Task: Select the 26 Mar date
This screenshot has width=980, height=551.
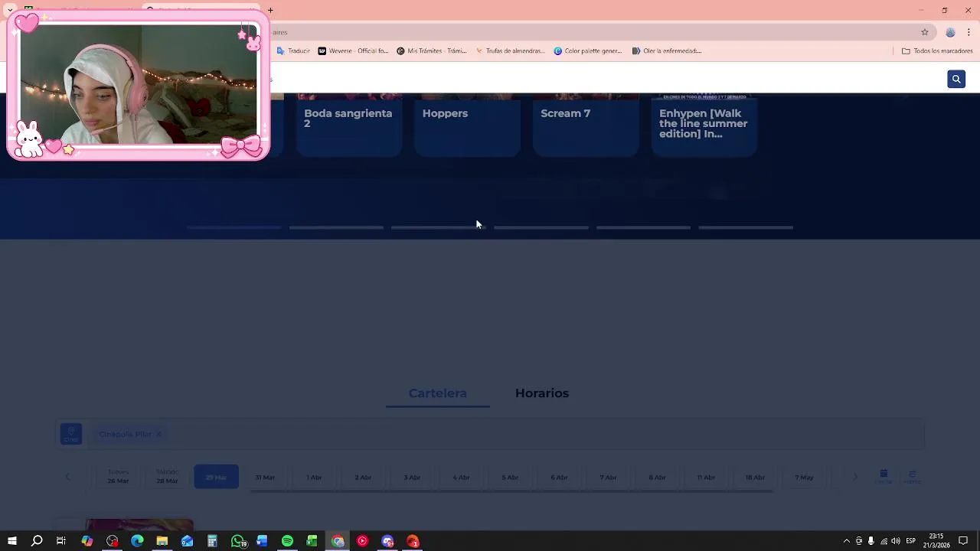Action: click(x=118, y=477)
